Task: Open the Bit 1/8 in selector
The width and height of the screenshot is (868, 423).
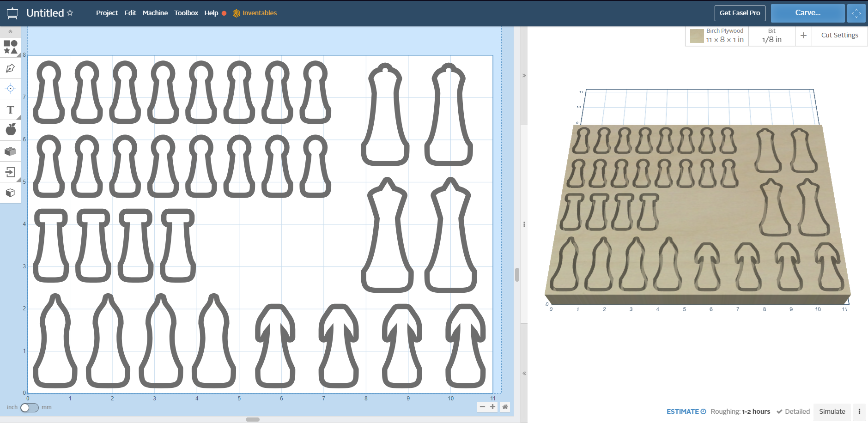Action: 771,36
